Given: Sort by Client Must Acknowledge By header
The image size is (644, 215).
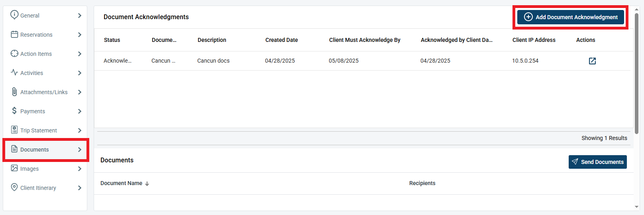Looking at the screenshot, I should coord(365,40).
